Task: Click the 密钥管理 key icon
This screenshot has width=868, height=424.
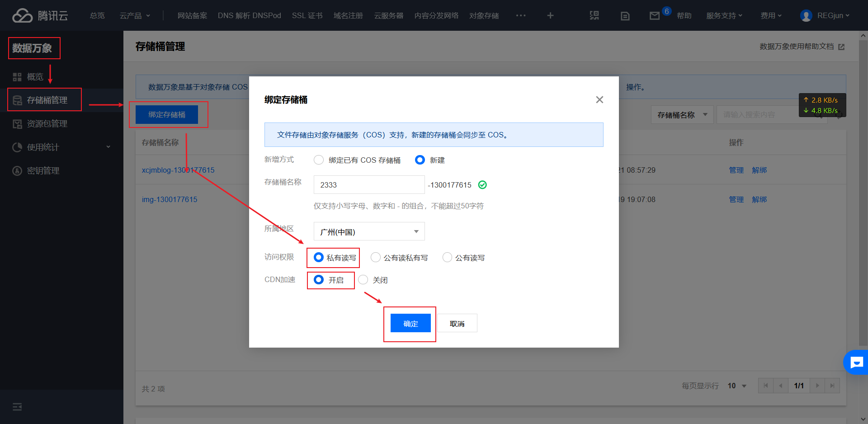Action: [17, 171]
